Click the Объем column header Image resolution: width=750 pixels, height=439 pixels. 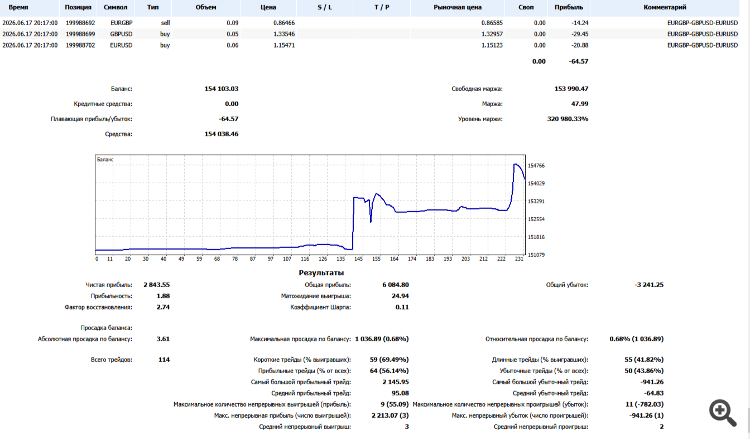(x=206, y=8)
